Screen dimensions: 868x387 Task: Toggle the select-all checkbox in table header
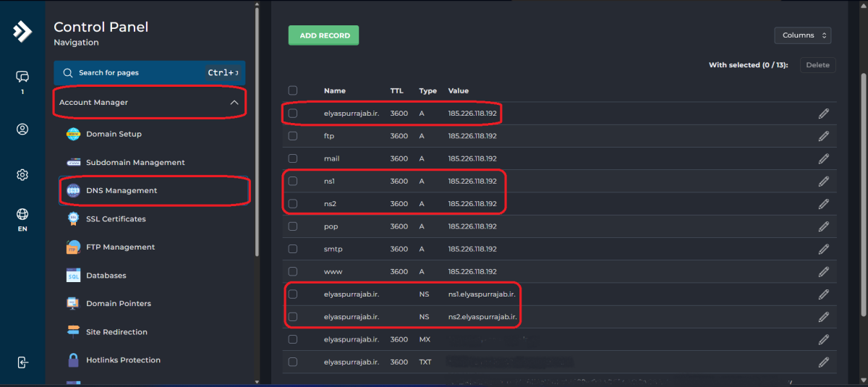tap(293, 91)
